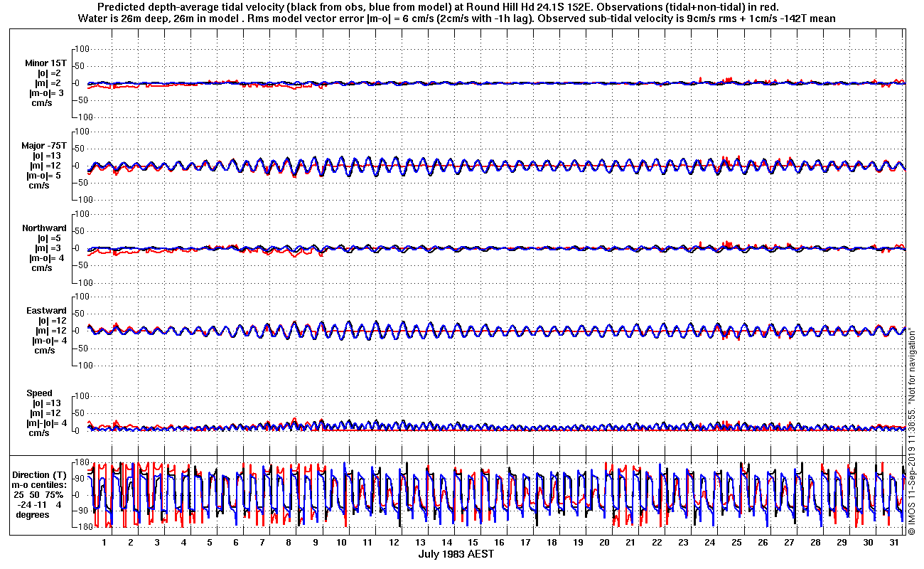This screenshot has height=569, width=924.
Task: Click the '-50' tick of the Eastward panel
Action: tap(82, 348)
